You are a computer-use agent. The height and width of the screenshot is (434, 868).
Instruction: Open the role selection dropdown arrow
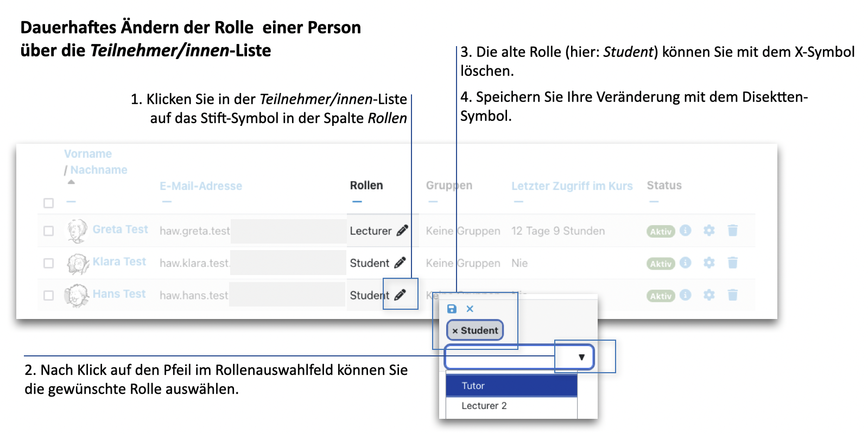(x=581, y=357)
